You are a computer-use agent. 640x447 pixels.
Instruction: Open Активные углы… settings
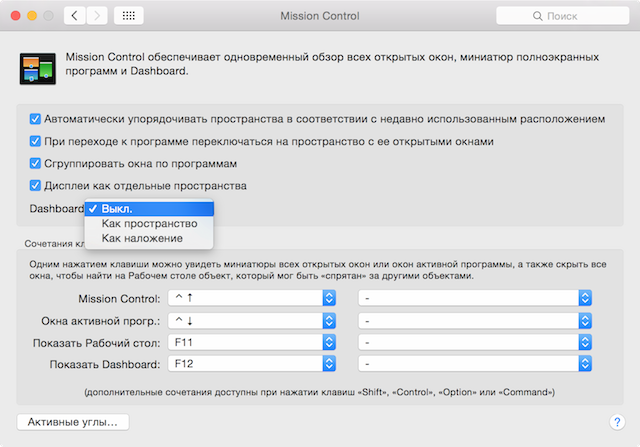pyautogui.click(x=73, y=422)
